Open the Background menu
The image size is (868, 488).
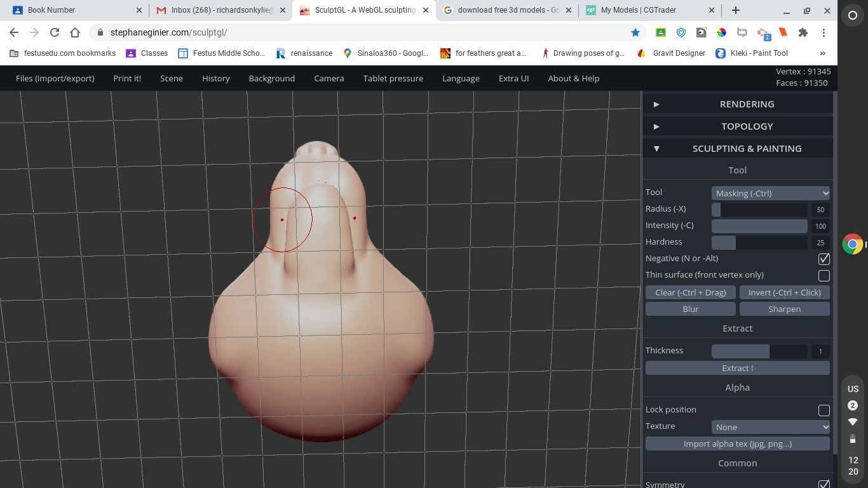click(x=272, y=78)
